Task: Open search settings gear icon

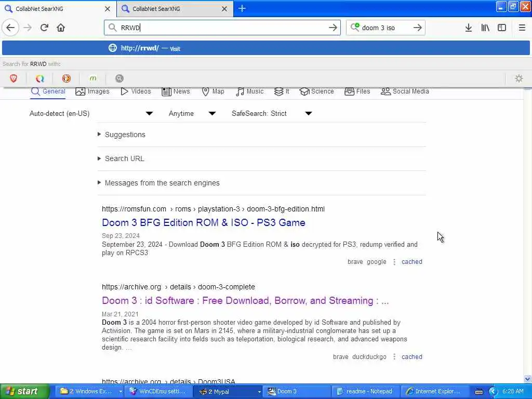Action: click(519, 78)
